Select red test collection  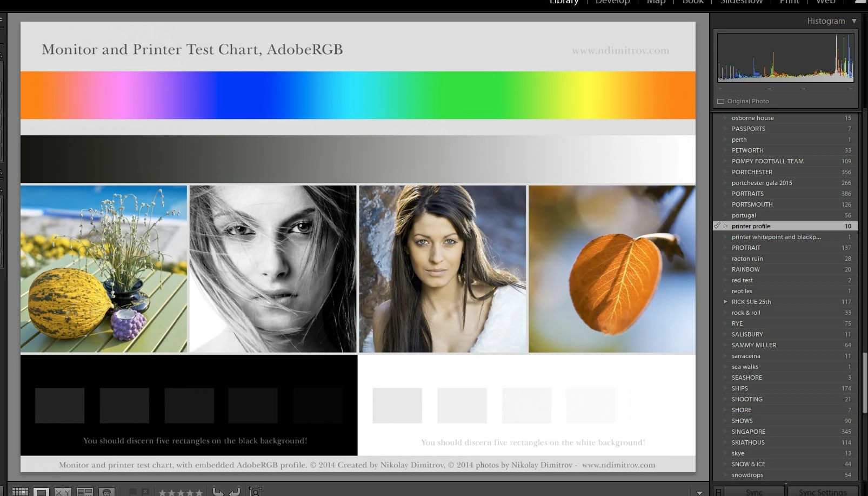point(785,280)
